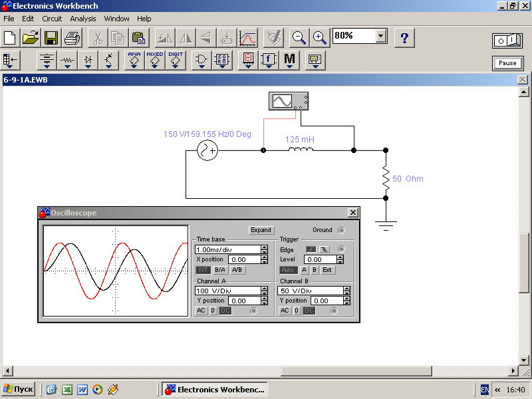Image resolution: width=532 pixels, height=399 pixels.
Task: Open the Favorites parts bin
Action: pos(11,61)
